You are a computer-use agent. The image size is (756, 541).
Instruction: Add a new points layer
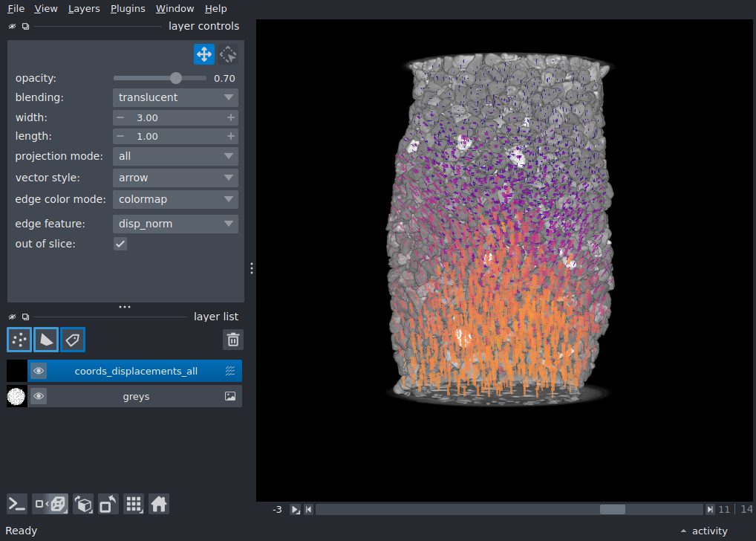(19, 340)
